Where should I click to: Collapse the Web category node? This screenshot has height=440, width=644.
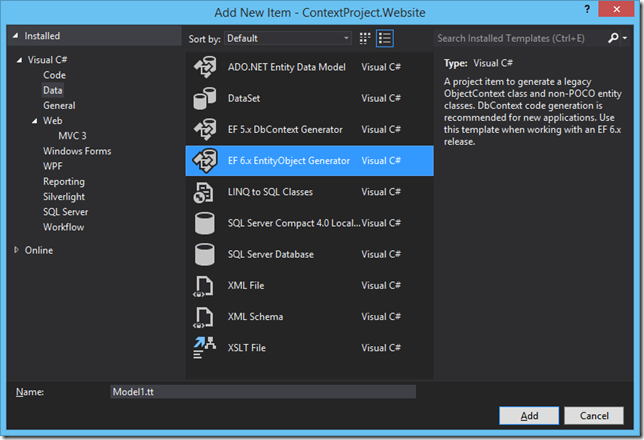pos(34,121)
